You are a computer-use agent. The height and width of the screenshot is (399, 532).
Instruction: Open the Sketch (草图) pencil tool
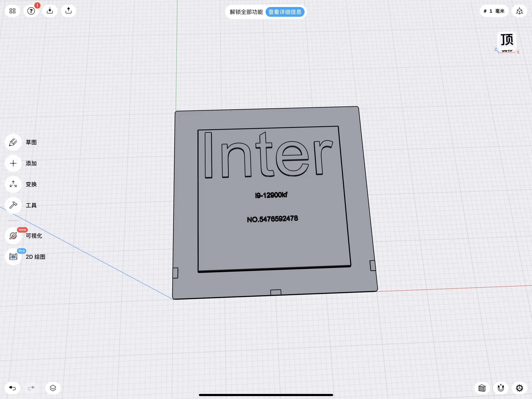point(13,142)
